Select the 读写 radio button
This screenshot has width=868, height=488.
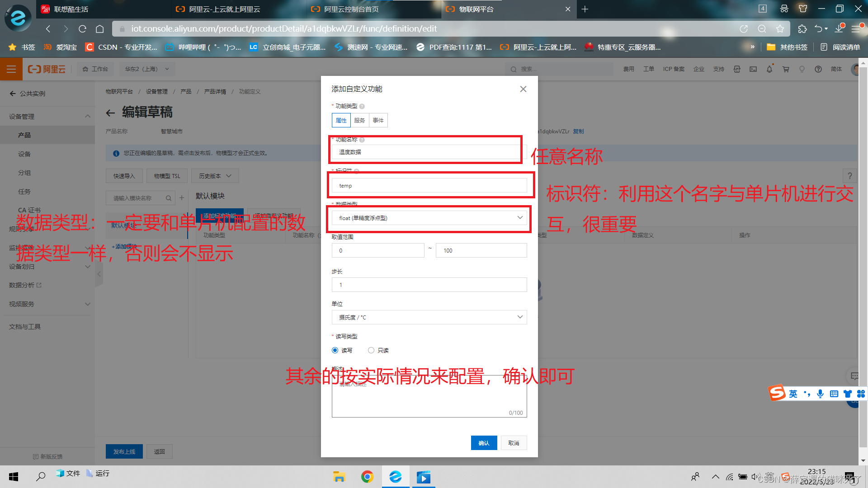click(335, 350)
